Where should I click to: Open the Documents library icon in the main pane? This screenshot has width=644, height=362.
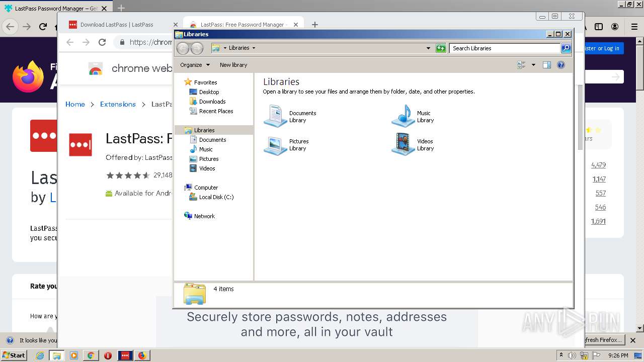(x=275, y=116)
